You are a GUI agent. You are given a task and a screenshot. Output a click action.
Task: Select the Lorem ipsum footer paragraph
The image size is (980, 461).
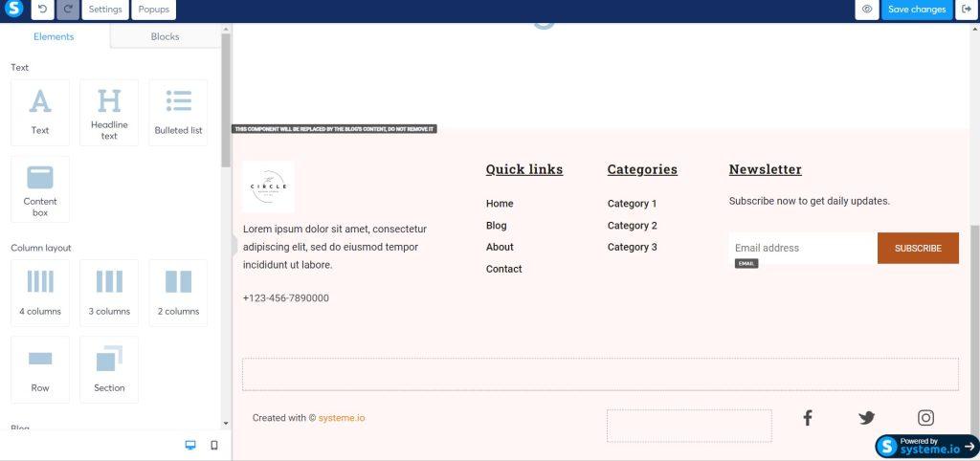(335, 247)
